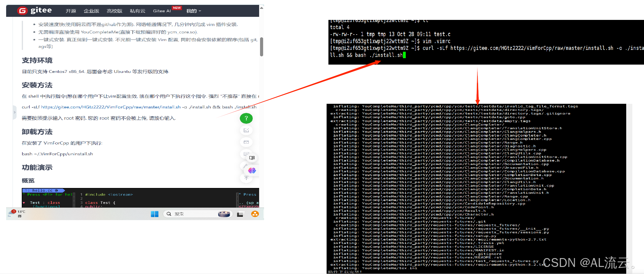
Task: Expand the 我的 dropdown
Action: coord(194,11)
